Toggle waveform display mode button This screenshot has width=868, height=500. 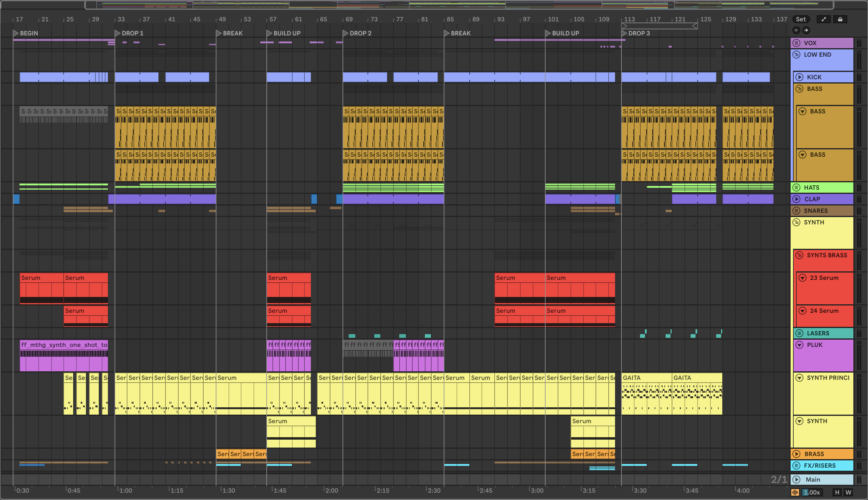pyautogui.click(x=795, y=492)
